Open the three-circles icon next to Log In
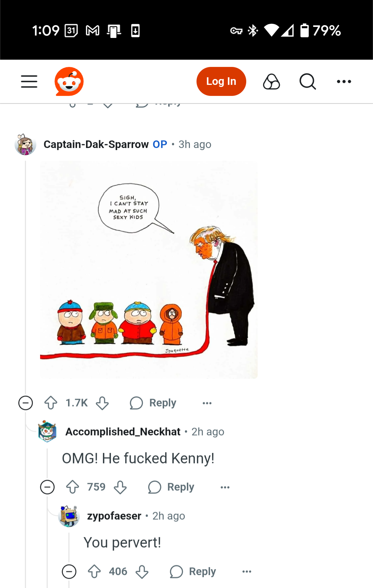This screenshot has width=373, height=588. (x=271, y=81)
